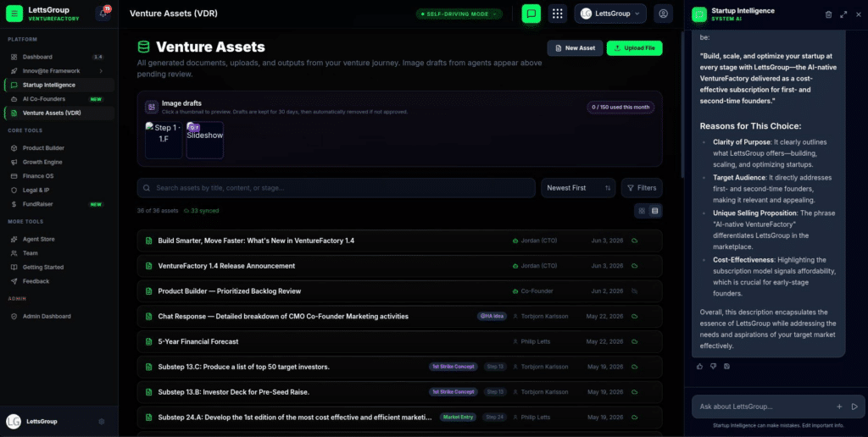Switch to grid view
This screenshot has height=437, width=868.
642,211
